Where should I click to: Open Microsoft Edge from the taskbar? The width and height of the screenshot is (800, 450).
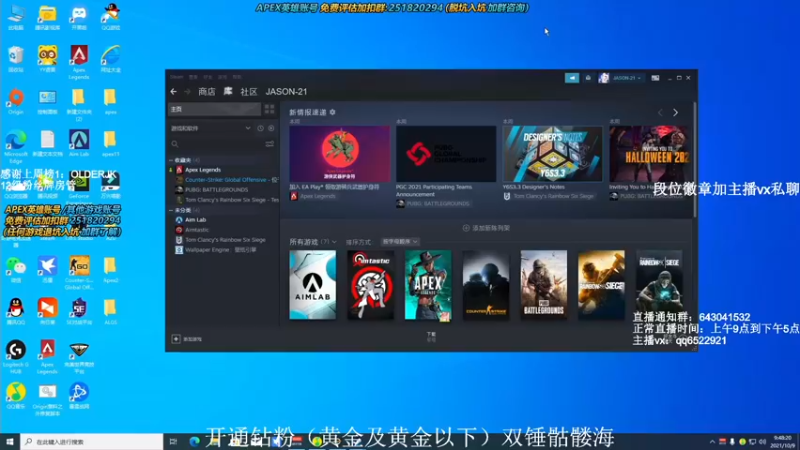tap(194, 442)
